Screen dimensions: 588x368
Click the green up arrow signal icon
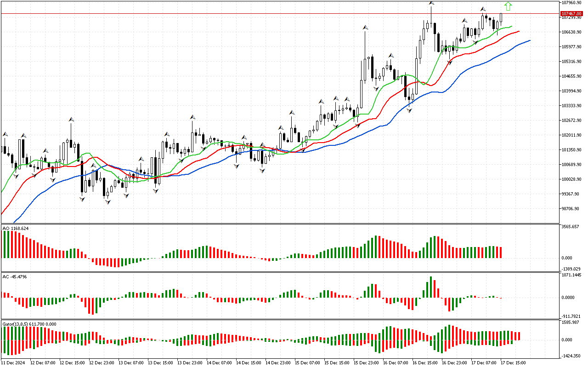[508, 6]
